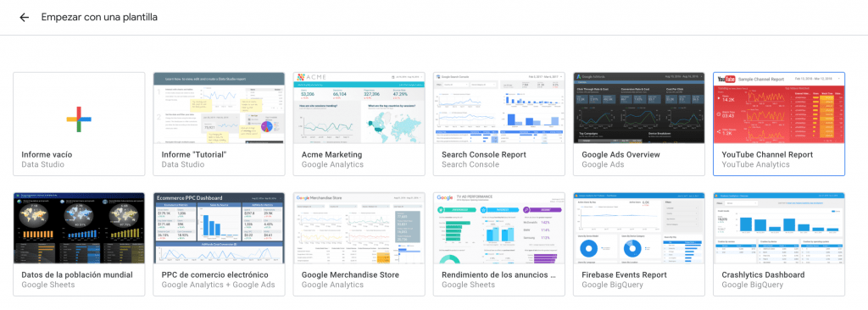Click the "Rendimiento de los anuncios" title
Viewport: 868px width, 310px height.
(499, 274)
